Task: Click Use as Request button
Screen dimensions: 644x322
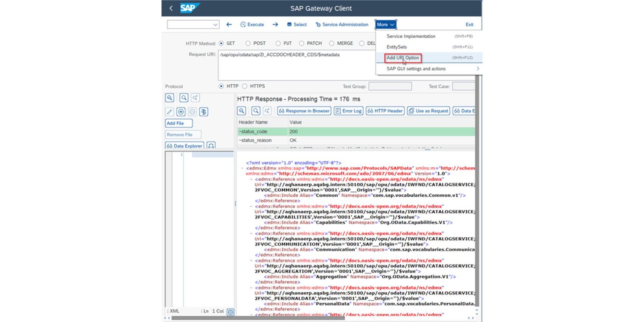Action: point(428,111)
